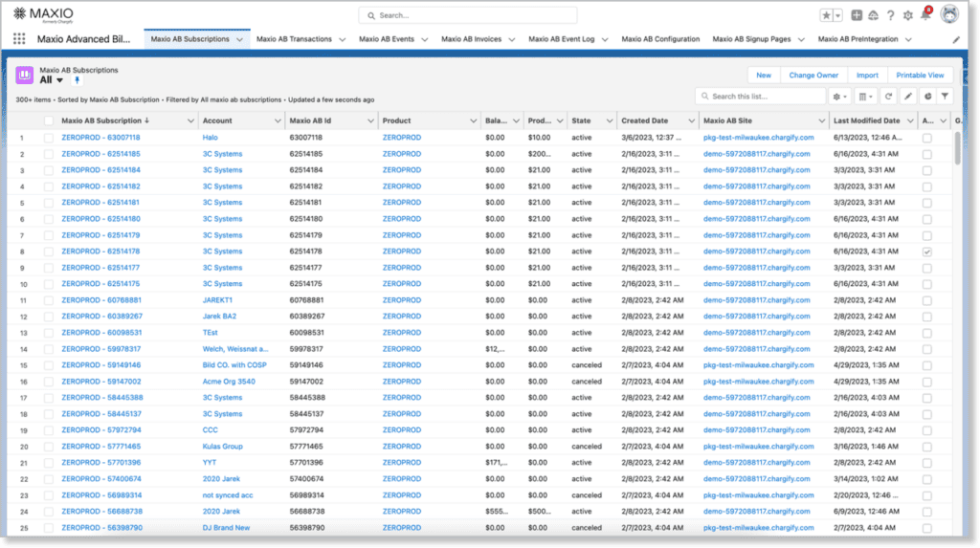Open subscription link ZEROPROD - 63007118
The width and height of the screenshot is (980, 548).
point(100,138)
